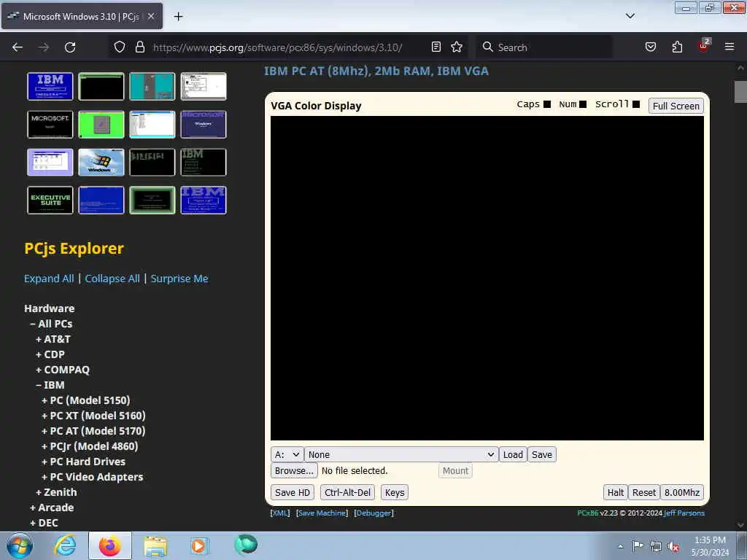Click the Load diskette button
Screen dimensions: 747x560
[513, 454]
